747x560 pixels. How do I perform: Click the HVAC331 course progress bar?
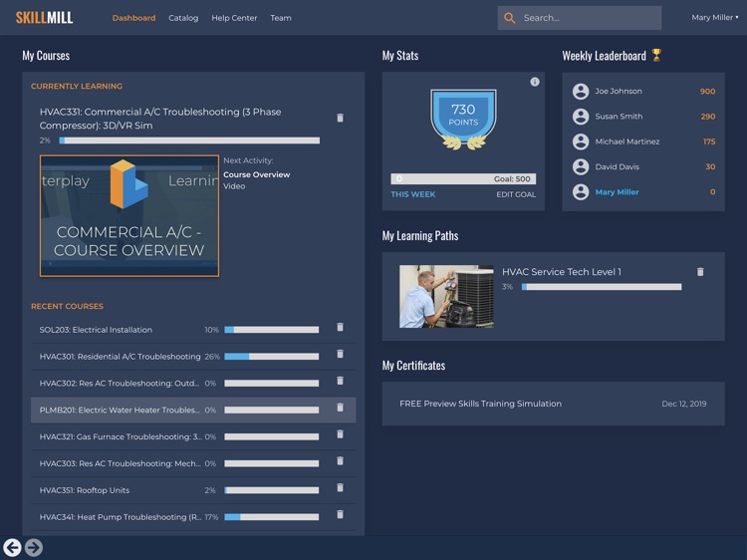tap(189, 140)
